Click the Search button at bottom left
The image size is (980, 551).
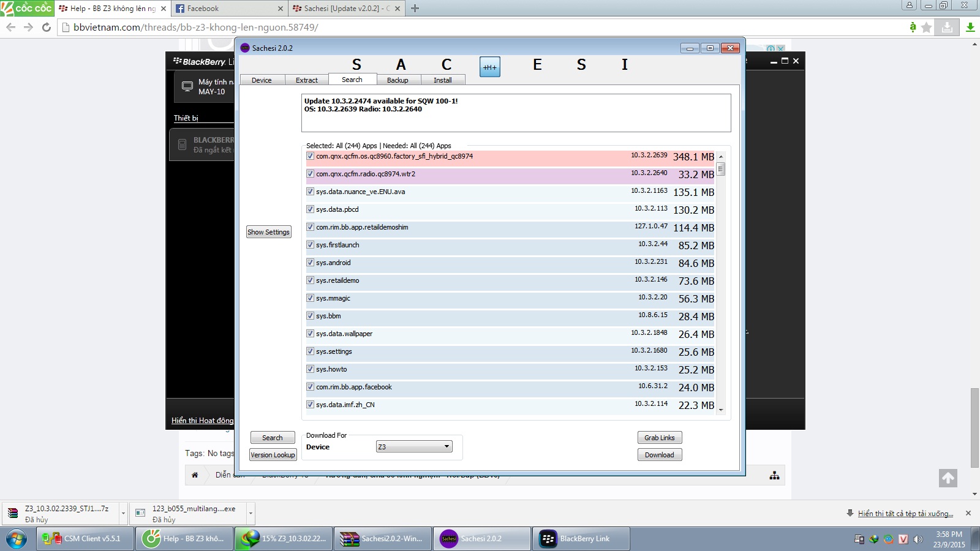coord(273,438)
